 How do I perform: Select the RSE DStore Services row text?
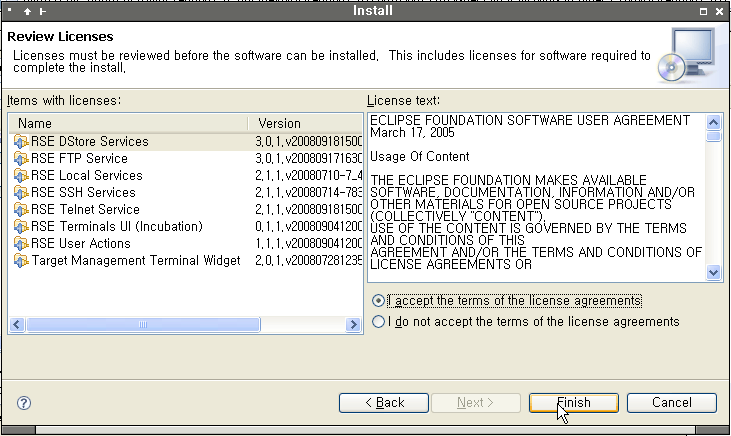coord(90,141)
